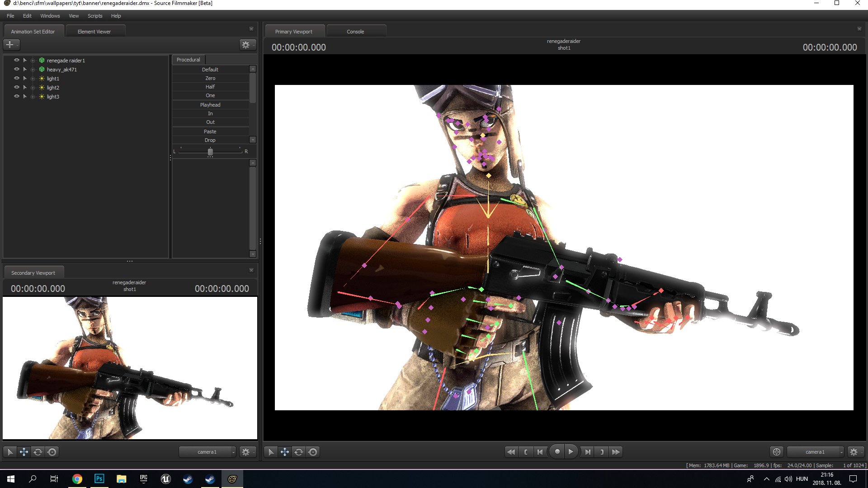868x488 pixels.
Task: Click the record button
Action: pyautogui.click(x=557, y=451)
